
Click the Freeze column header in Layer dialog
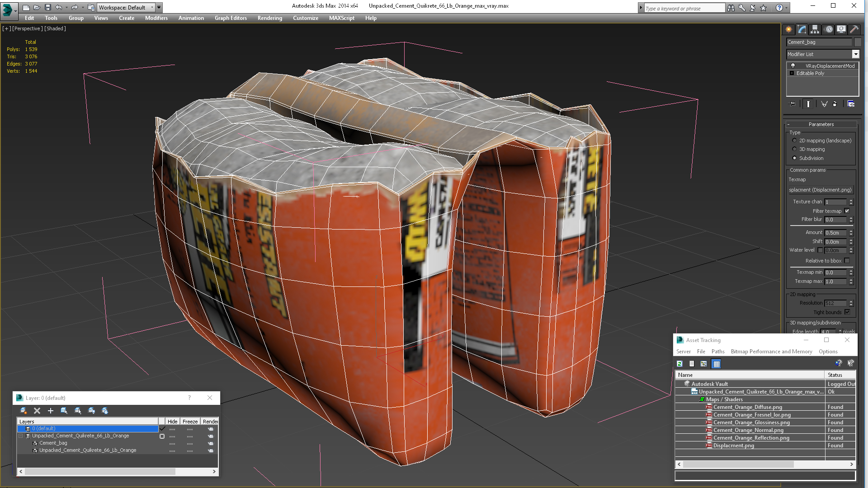(x=190, y=422)
